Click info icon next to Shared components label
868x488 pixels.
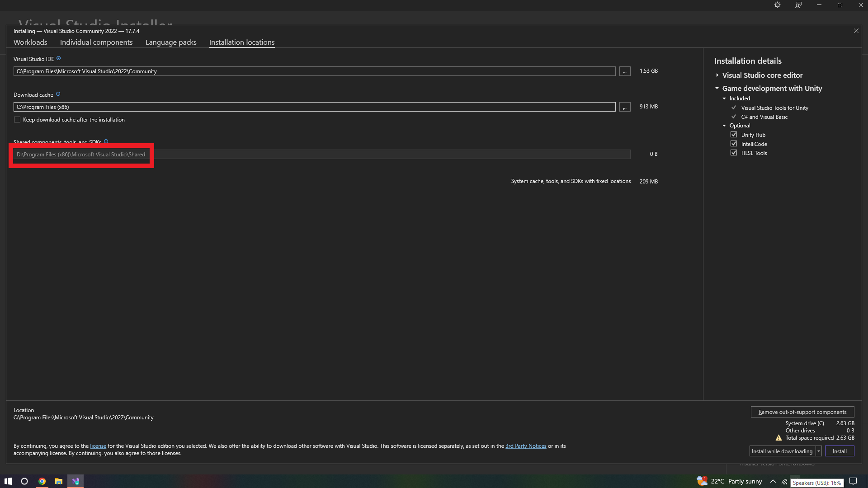106,141
